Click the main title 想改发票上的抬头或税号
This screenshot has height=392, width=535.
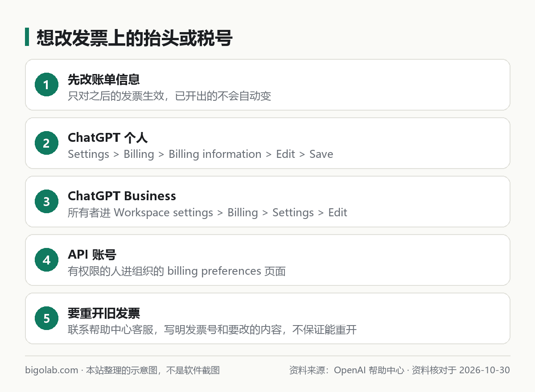pos(134,37)
